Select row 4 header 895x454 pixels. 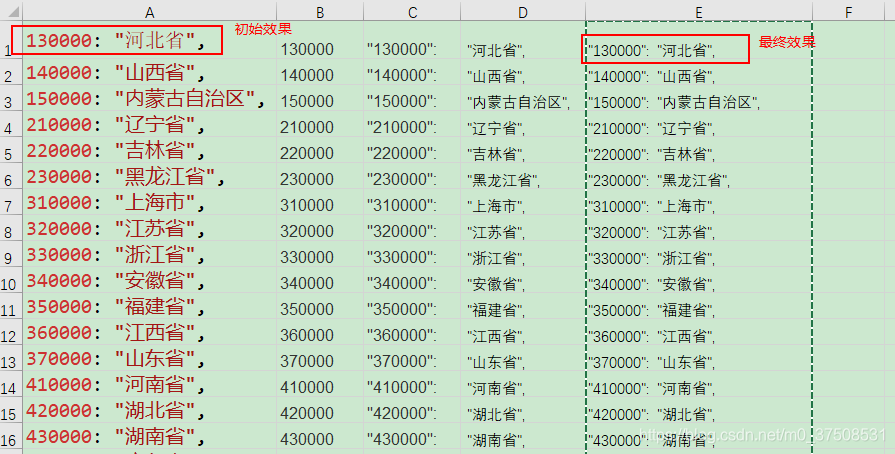point(11,124)
